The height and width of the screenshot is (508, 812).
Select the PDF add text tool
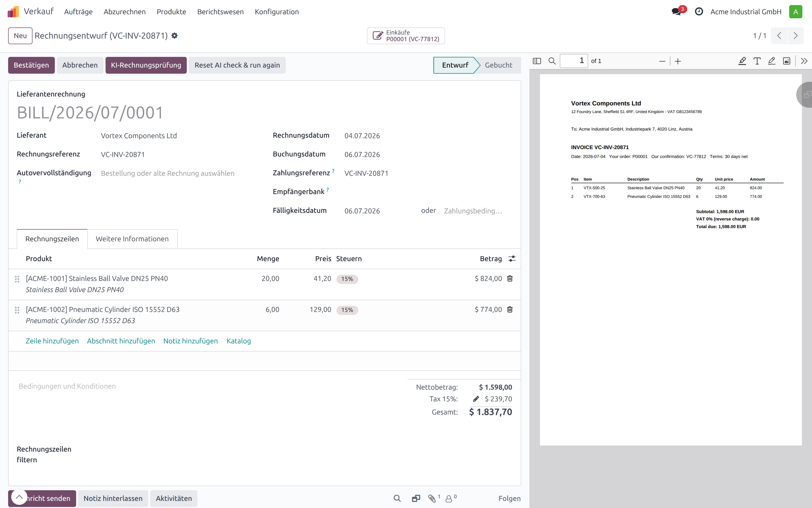[757, 61]
